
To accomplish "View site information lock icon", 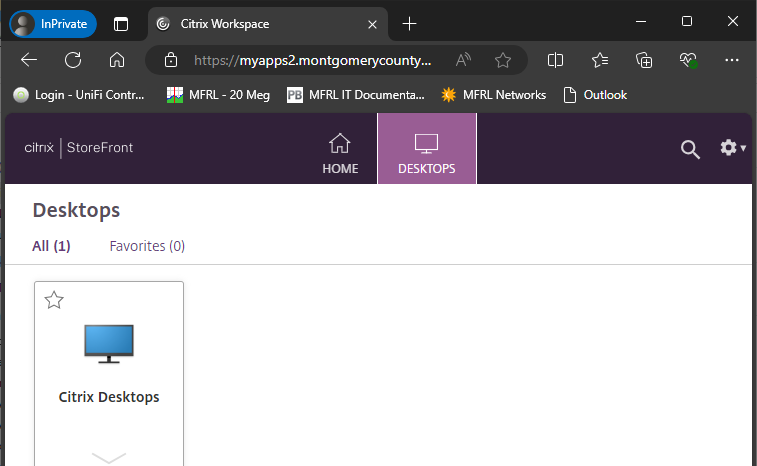I will pos(171,60).
